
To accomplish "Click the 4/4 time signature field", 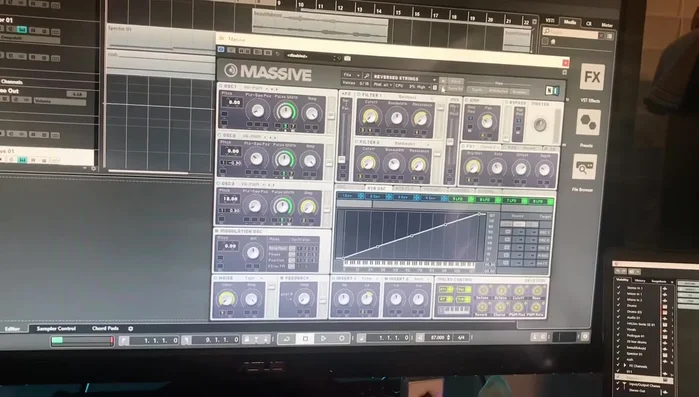I will pos(461,338).
